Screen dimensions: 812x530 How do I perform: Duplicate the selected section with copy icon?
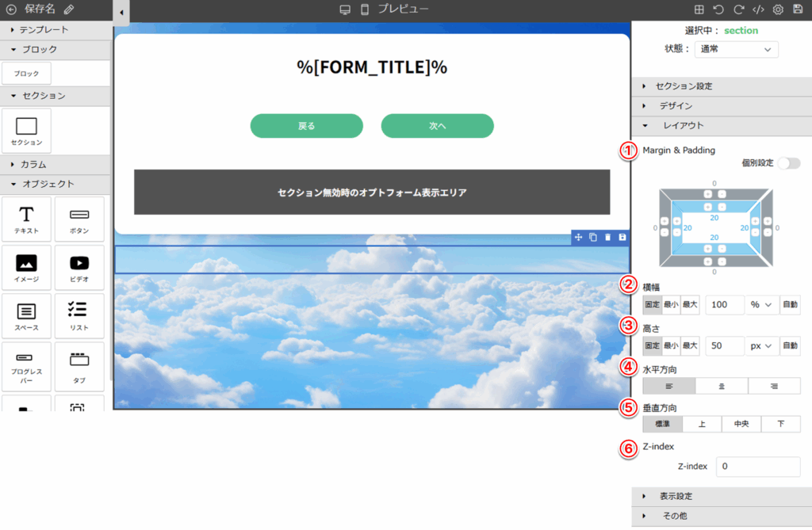(x=593, y=238)
